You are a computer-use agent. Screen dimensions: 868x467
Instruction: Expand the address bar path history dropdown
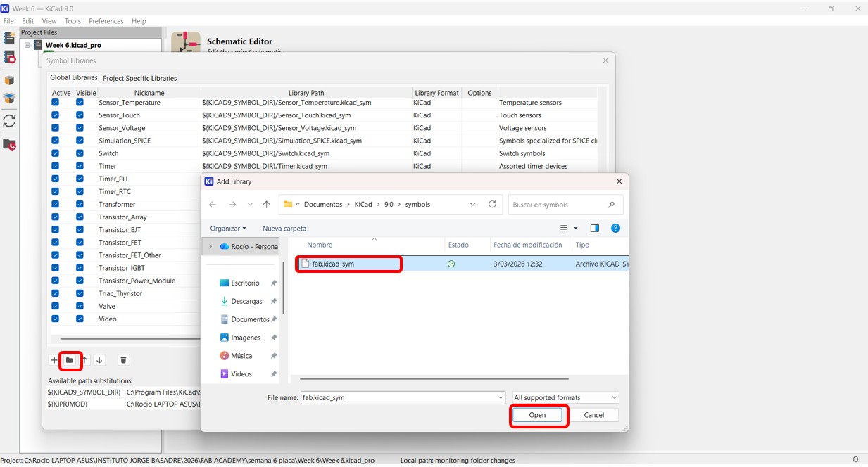point(473,205)
